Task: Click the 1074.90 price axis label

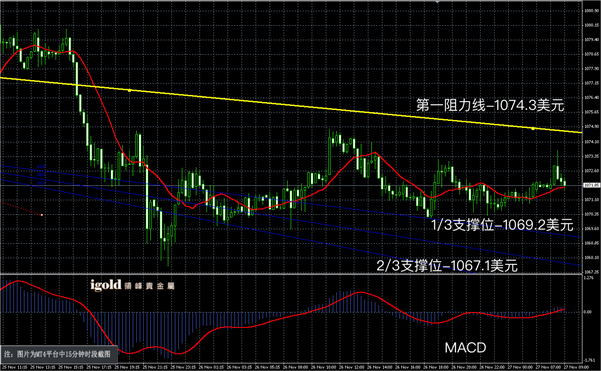Action: pyautogui.click(x=591, y=126)
